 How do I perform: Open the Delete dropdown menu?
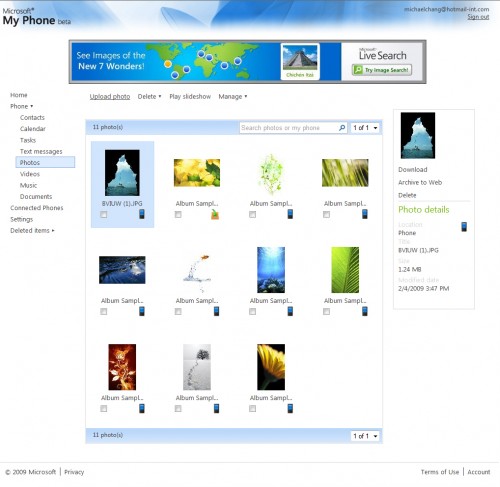149,96
